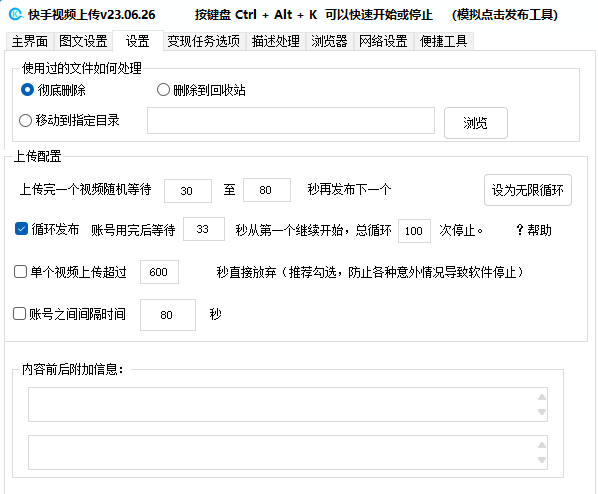Click the 设为无限循环 button
598x494 pixels.
tap(528, 190)
